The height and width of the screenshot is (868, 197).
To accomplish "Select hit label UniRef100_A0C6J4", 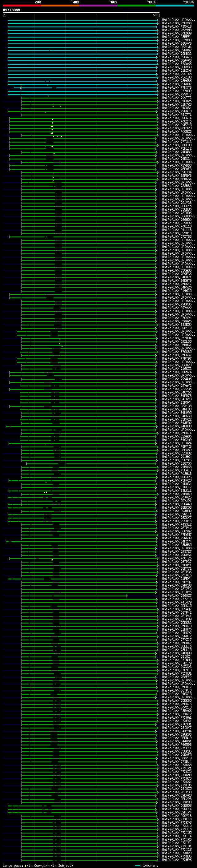I will tap(177, 118).
